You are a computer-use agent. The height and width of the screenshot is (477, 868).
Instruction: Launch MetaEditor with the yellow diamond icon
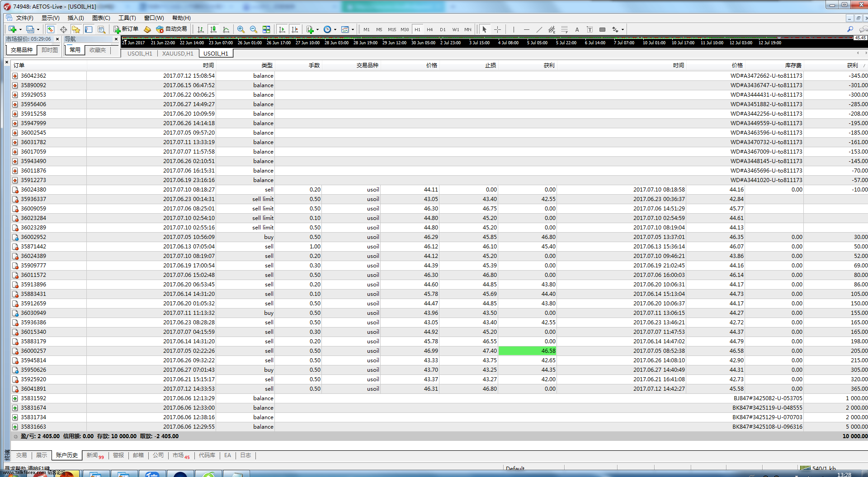147,29
